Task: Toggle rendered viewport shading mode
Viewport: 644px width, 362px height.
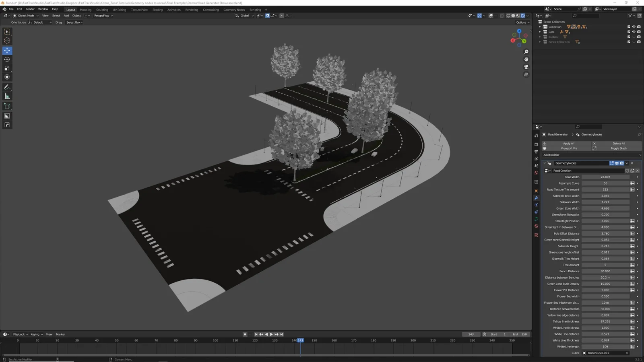Action: pos(523,16)
